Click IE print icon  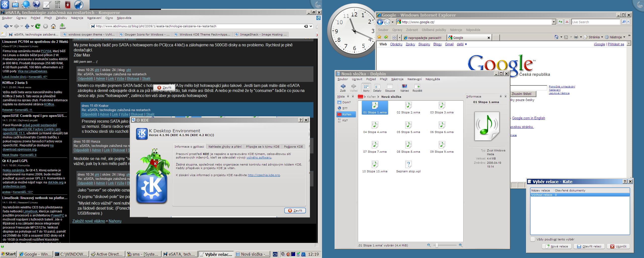576,37
